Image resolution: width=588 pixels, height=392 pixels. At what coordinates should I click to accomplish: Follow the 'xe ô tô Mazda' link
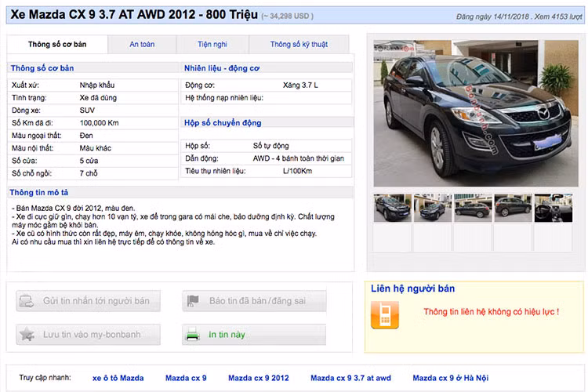click(118, 378)
